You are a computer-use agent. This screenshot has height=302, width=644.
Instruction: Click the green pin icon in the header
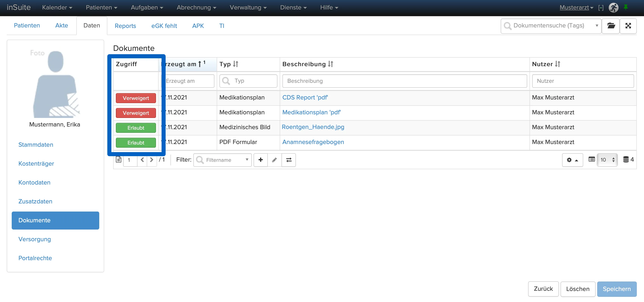coord(626,7)
